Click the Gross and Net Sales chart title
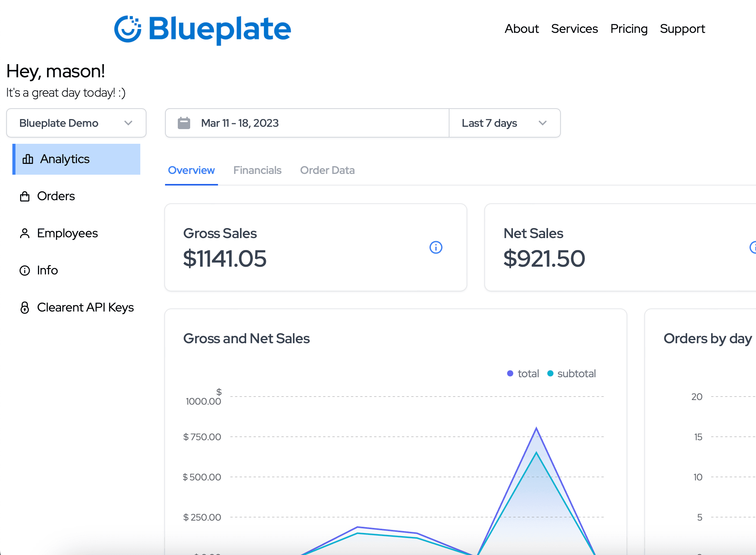The image size is (756, 555). (x=247, y=339)
